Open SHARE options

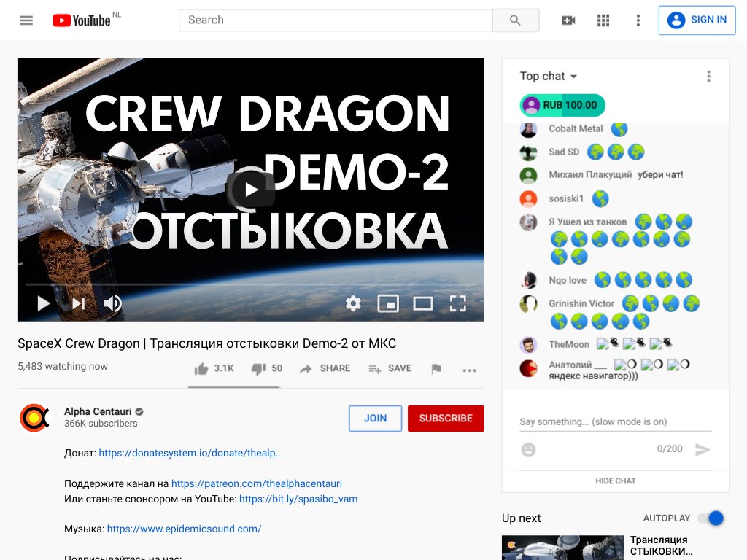click(325, 368)
